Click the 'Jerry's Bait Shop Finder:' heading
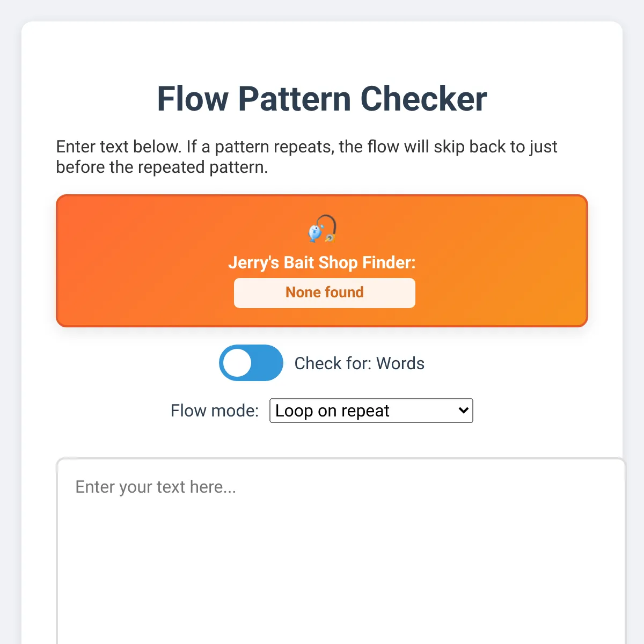644x644 pixels. tap(322, 262)
